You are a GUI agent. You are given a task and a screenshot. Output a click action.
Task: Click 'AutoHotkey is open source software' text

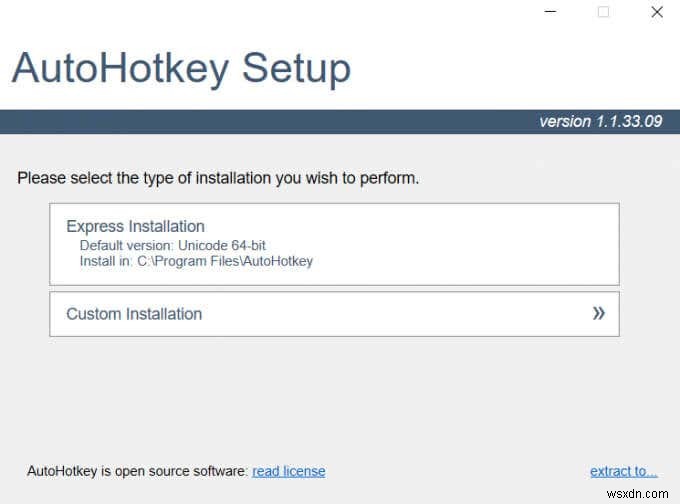click(x=137, y=471)
